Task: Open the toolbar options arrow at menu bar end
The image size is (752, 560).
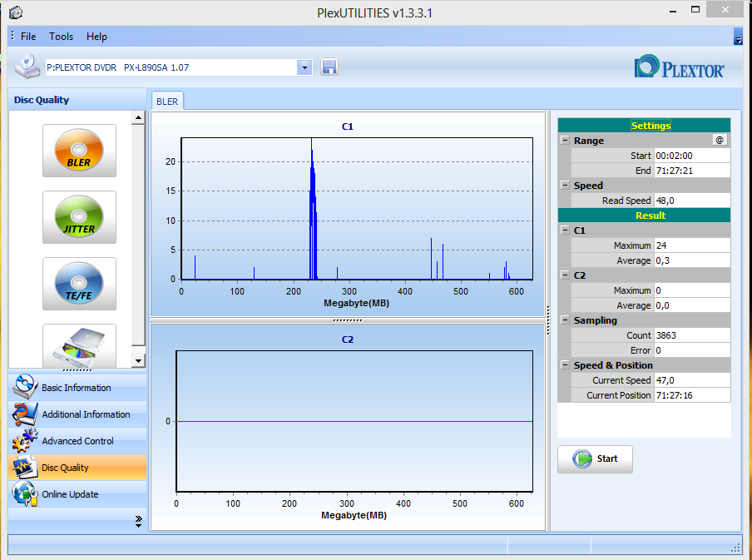Action: pyautogui.click(x=738, y=37)
